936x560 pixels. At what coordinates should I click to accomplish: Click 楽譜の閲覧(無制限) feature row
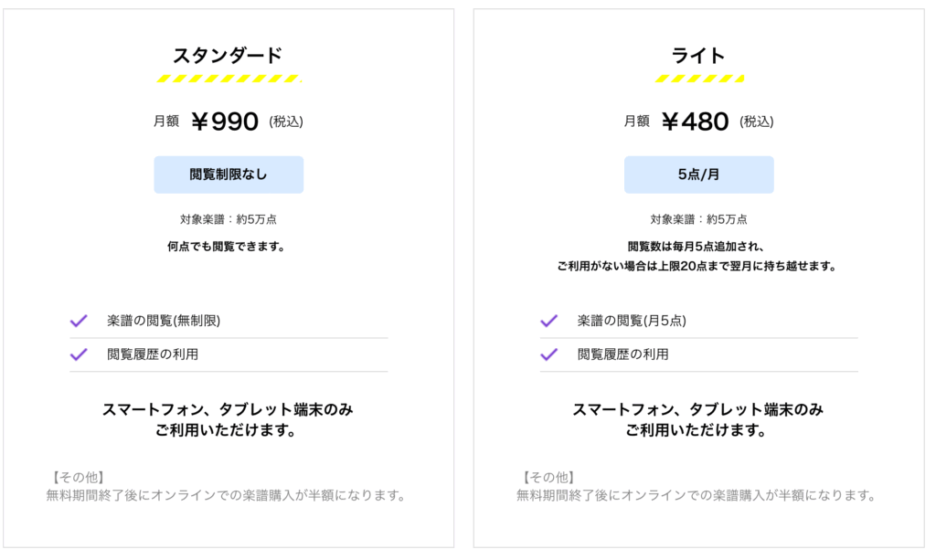pyautogui.click(x=229, y=321)
